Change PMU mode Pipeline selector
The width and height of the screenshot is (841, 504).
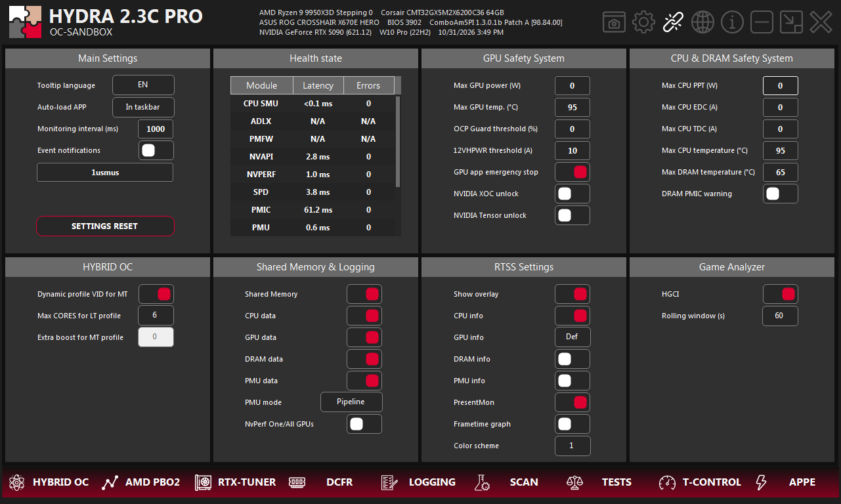click(351, 402)
